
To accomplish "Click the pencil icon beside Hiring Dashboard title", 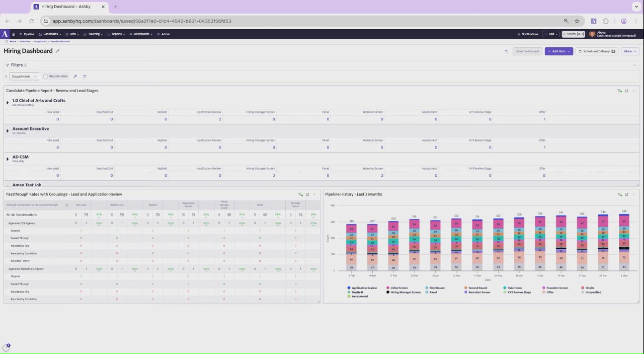I will (57, 51).
